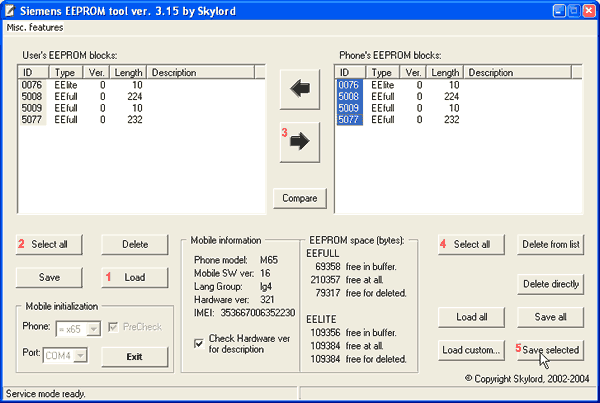Click the Save all button
600x403 pixels.
coord(551,317)
